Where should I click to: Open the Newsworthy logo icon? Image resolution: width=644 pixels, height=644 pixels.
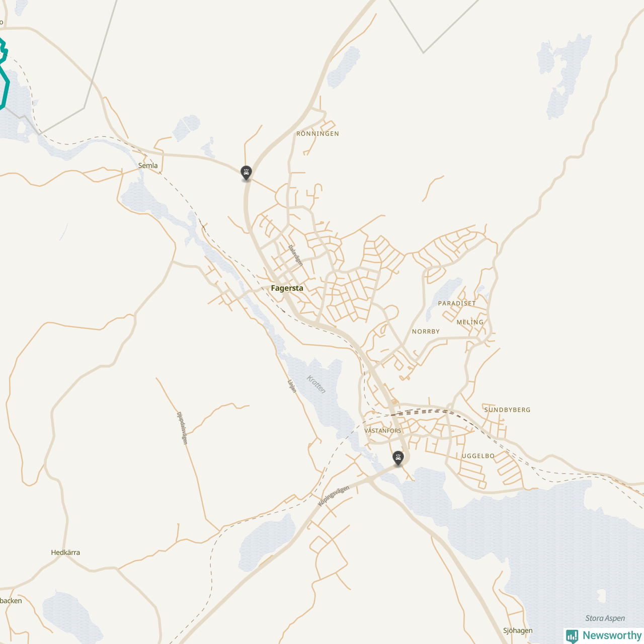pos(572,636)
